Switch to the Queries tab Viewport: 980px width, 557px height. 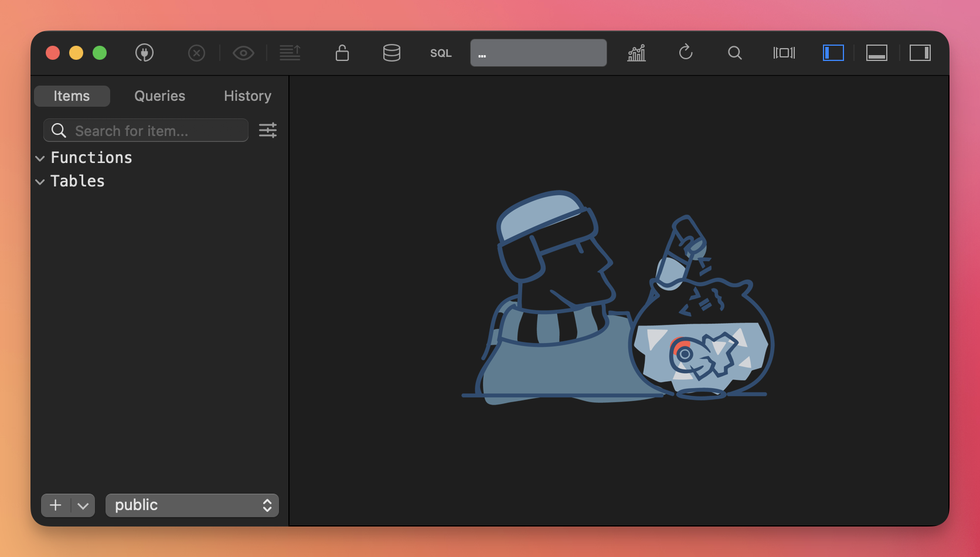159,96
